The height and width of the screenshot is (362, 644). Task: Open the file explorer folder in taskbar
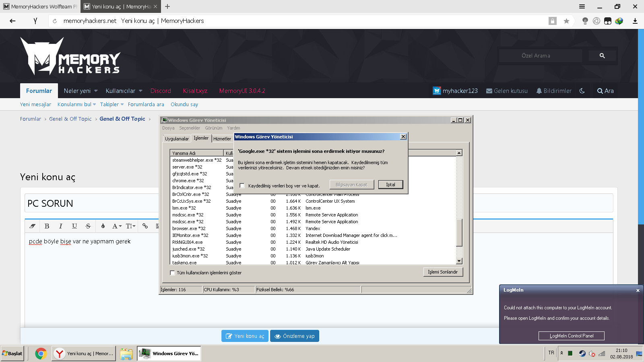pos(126,354)
